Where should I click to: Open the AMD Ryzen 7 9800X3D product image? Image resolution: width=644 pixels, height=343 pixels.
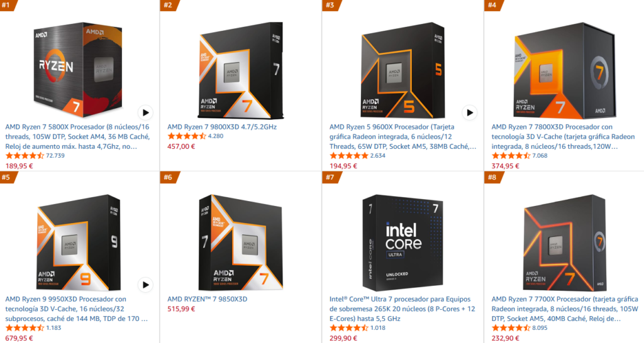point(241,70)
